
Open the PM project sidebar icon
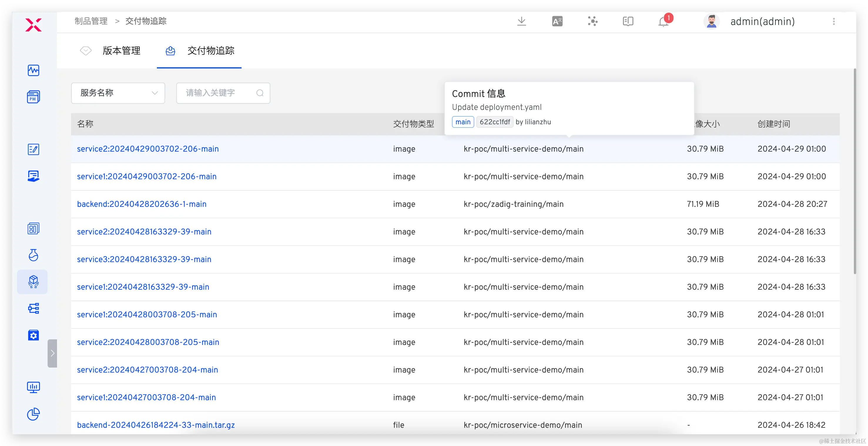(33, 97)
